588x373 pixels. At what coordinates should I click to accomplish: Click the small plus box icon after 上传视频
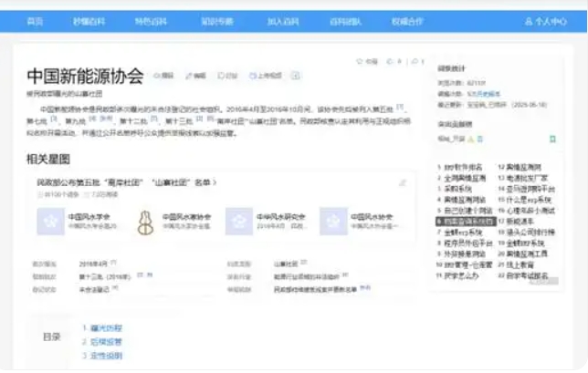point(296,76)
